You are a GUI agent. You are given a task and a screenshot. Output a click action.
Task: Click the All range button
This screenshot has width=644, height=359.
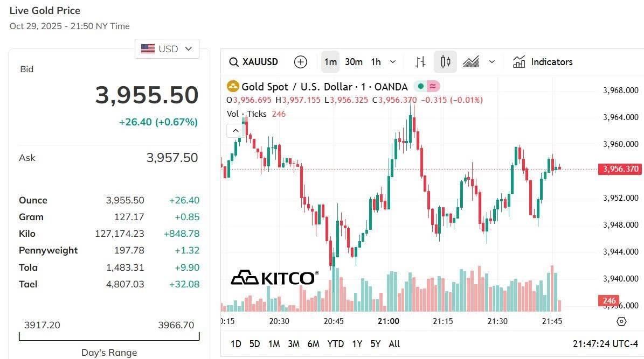[x=394, y=343]
